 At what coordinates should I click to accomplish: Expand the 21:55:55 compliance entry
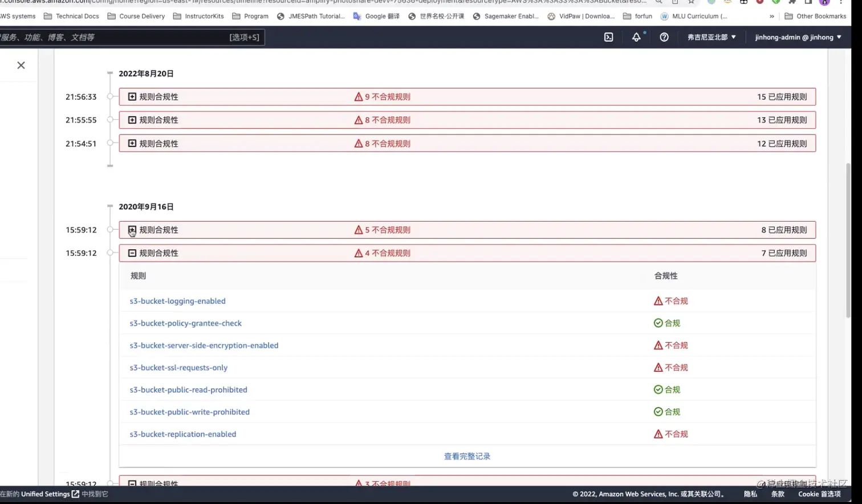[x=132, y=120]
